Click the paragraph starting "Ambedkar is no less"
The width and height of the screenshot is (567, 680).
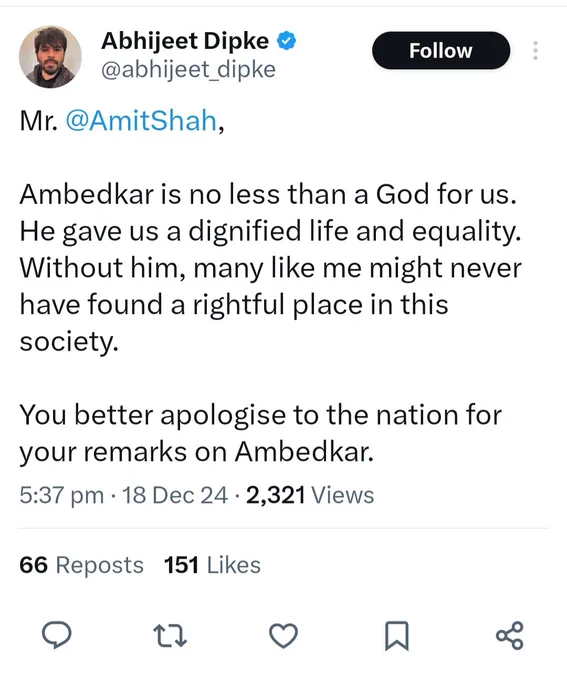271,268
